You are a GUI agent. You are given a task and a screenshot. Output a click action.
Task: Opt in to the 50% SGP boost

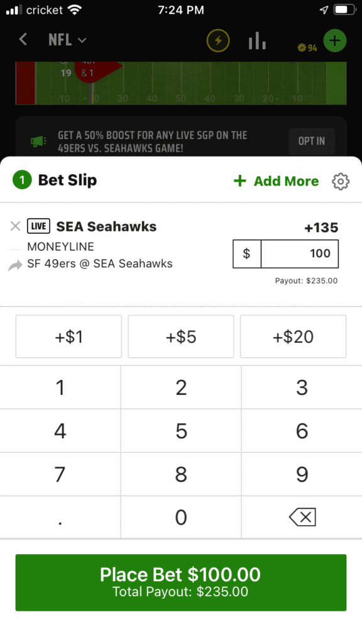point(312,142)
